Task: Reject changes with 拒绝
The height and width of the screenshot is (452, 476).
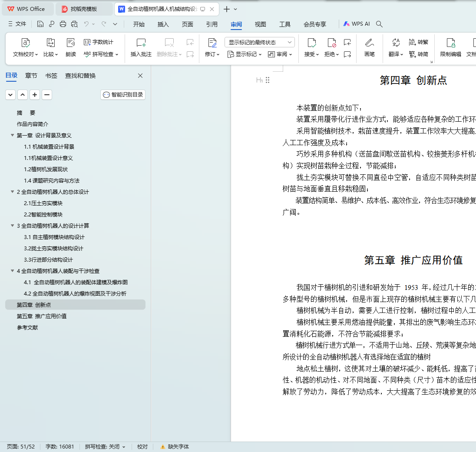Action: [331, 47]
